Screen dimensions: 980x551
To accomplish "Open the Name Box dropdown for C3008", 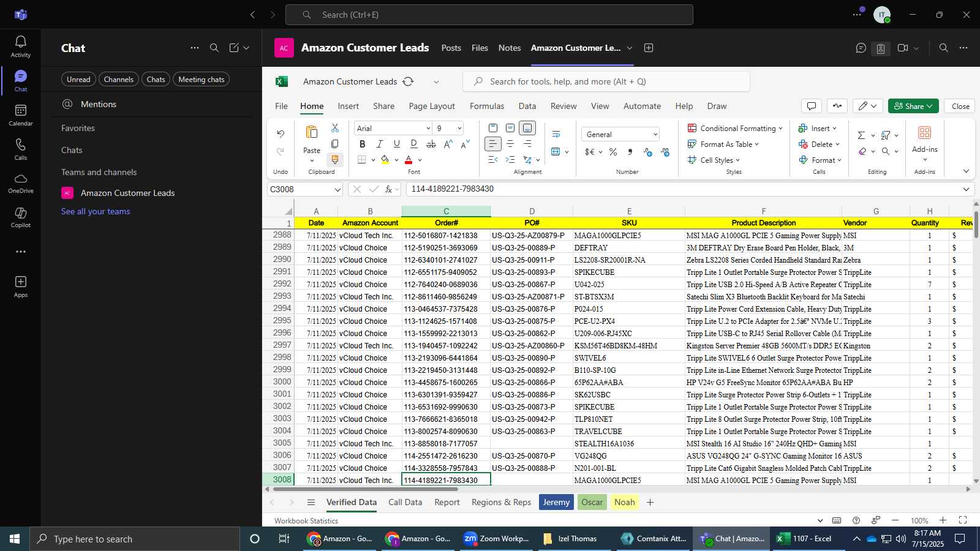I will click(337, 189).
